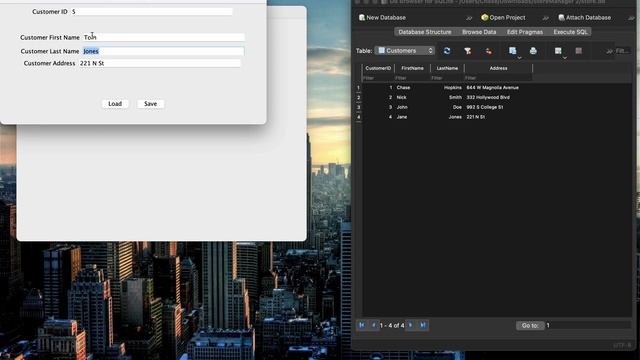The height and width of the screenshot is (360, 640).
Task: Click Attach Database toolbar button
Action: 584,18
